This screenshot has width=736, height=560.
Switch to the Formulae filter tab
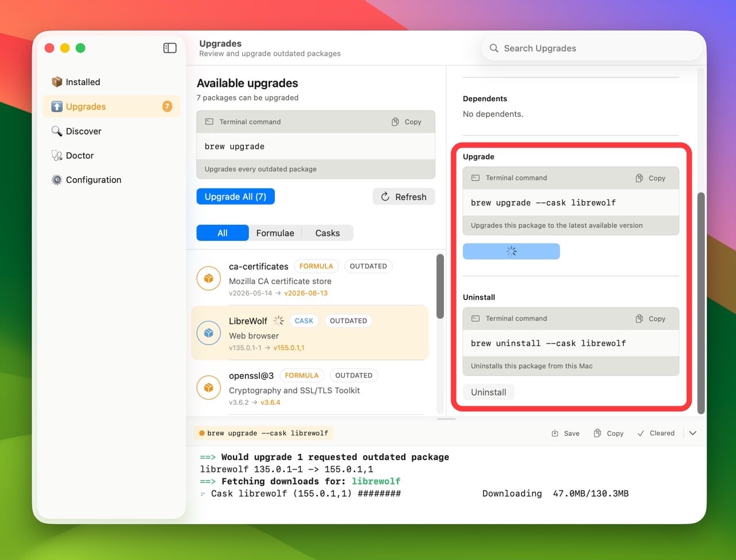point(275,233)
